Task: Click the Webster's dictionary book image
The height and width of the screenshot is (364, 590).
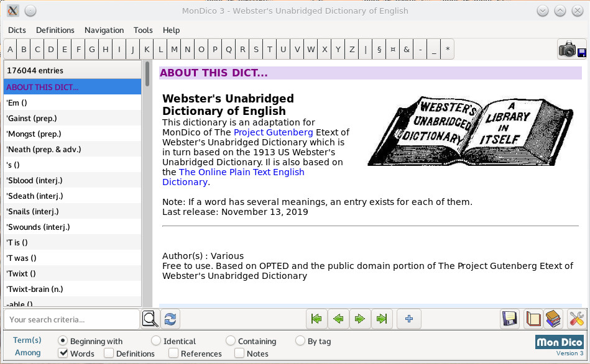Action: tap(471, 131)
